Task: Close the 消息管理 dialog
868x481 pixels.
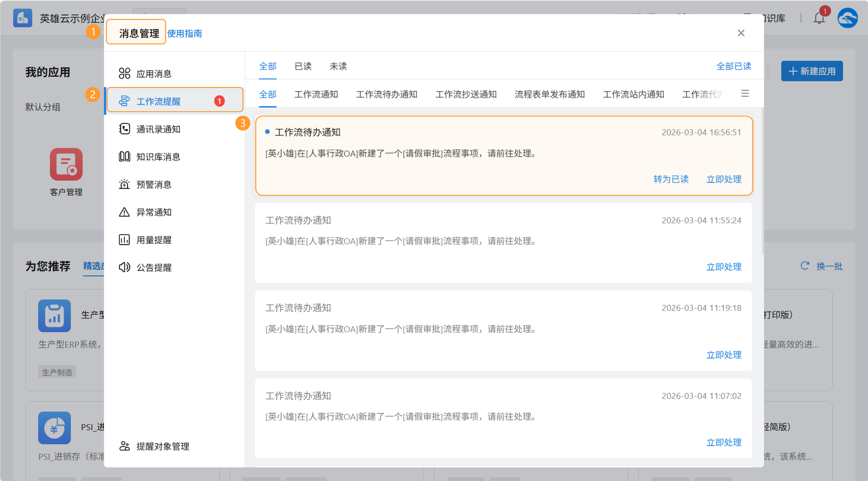Action: (x=741, y=33)
